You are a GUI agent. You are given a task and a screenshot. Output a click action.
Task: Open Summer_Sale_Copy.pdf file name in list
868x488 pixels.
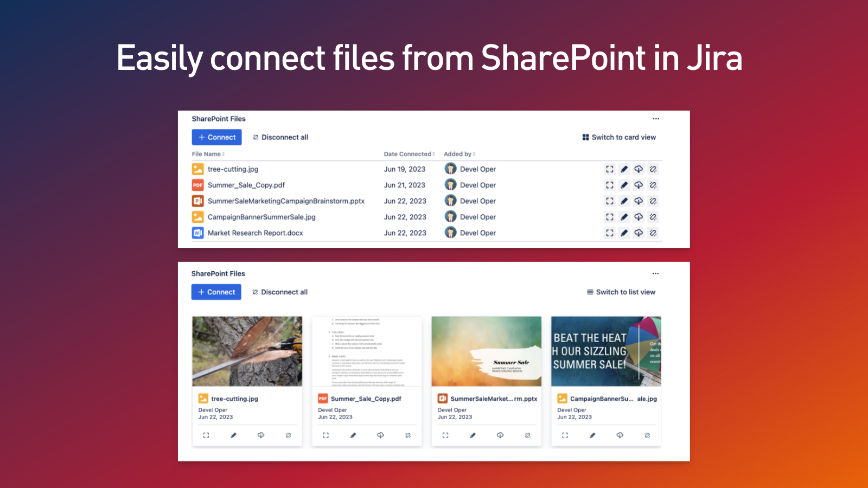[246, 185]
